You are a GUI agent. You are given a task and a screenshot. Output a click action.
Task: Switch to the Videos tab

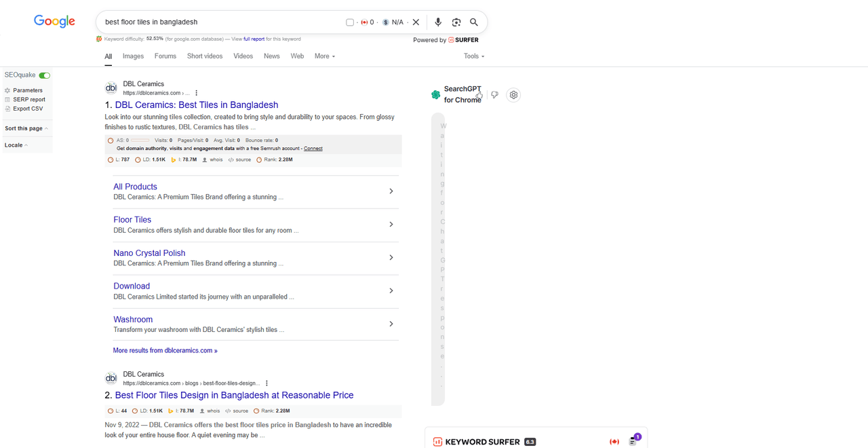[x=243, y=56]
